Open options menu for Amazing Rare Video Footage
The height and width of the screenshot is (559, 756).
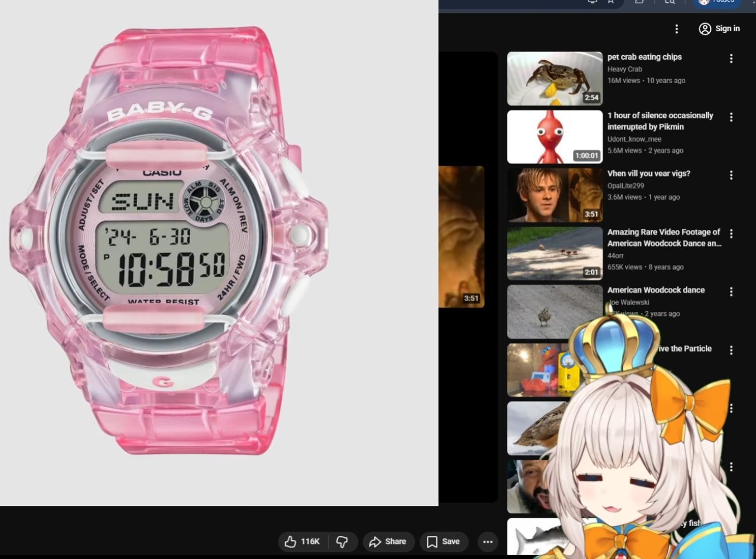click(731, 234)
